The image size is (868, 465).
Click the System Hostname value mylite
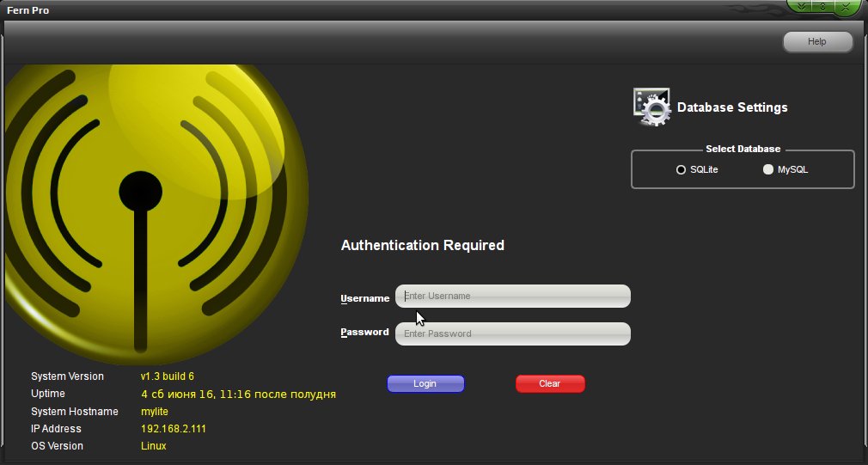(155, 412)
